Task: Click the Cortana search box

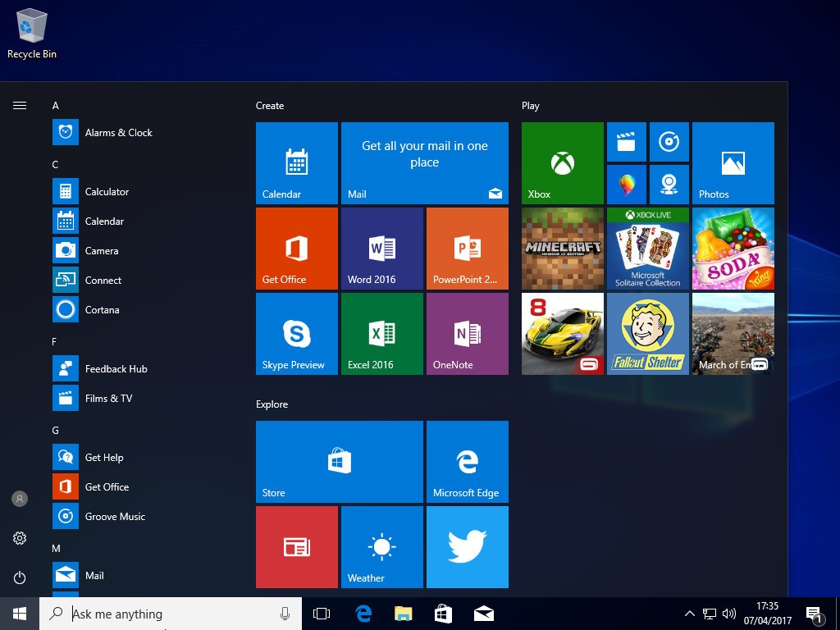Action: (171, 614)
